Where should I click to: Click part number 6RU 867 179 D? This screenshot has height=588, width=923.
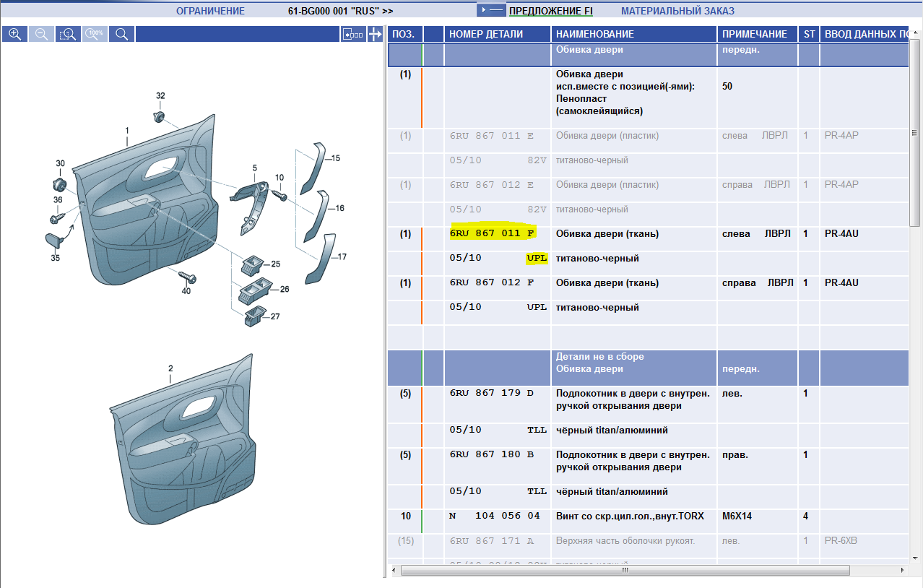[491, 394]
